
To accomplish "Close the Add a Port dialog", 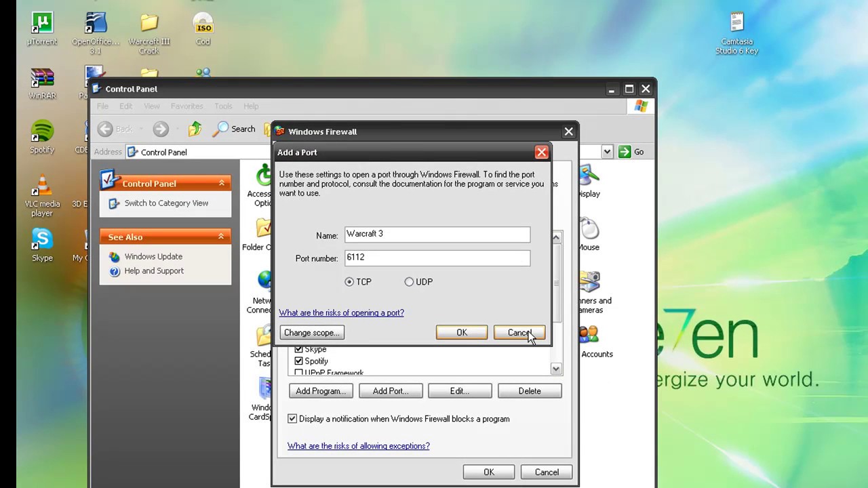I will coord(541,152).
